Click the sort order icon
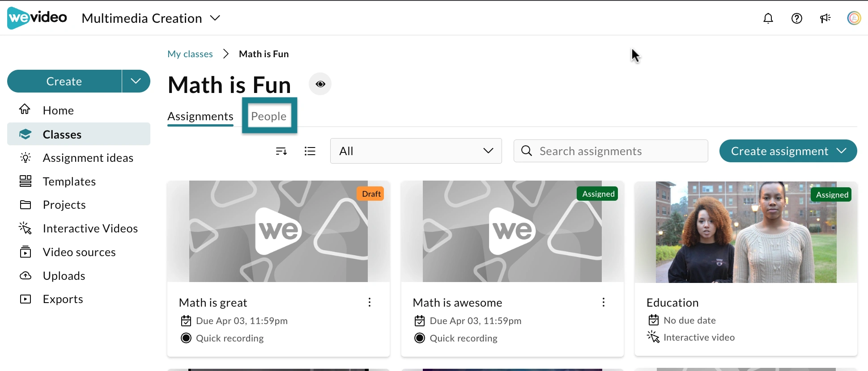Viewport: 868px width, 371px height. coord(281,151)
